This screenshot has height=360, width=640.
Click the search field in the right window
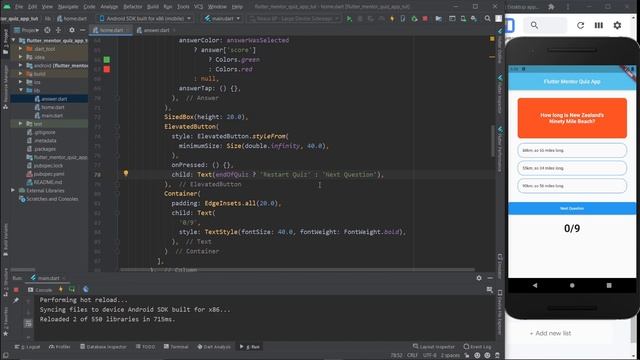[x=545, y=25]
